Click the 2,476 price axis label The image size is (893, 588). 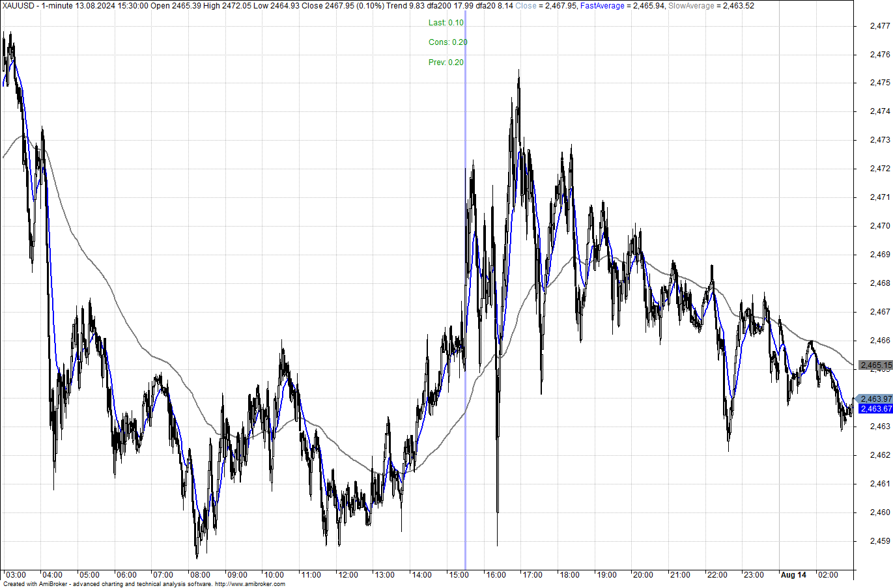pyautogui.click(x=880, y=55)
